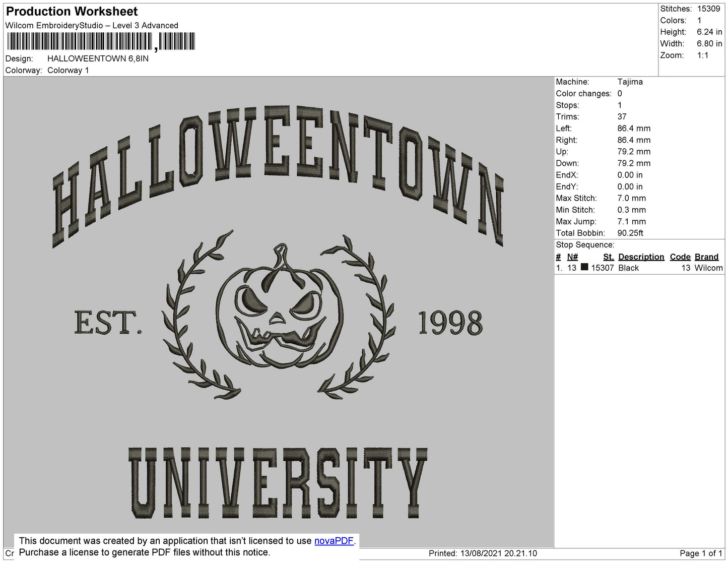Click the black color swatch in Stop Sequence
Viewport: 728px width, 563px height.
pos(584,267)
